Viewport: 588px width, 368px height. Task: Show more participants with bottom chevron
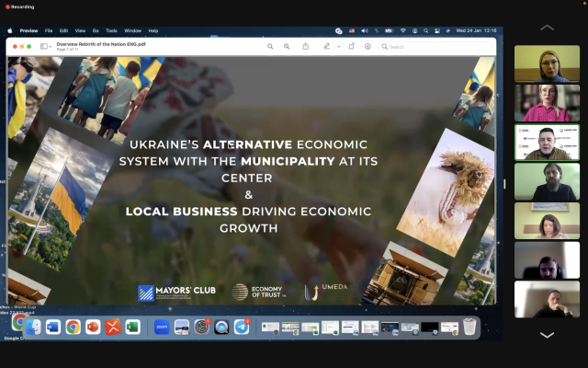pyautogui.click(x=547, y=335)
